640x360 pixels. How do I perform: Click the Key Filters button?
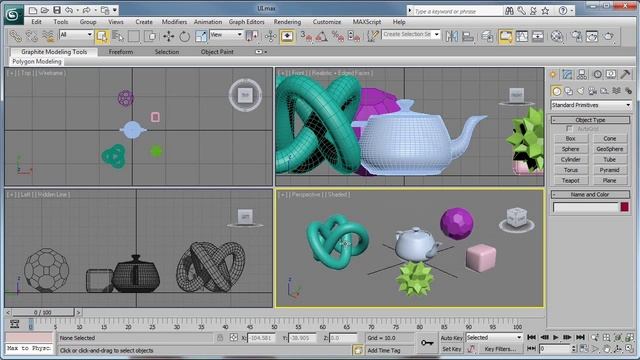point(500,349)
